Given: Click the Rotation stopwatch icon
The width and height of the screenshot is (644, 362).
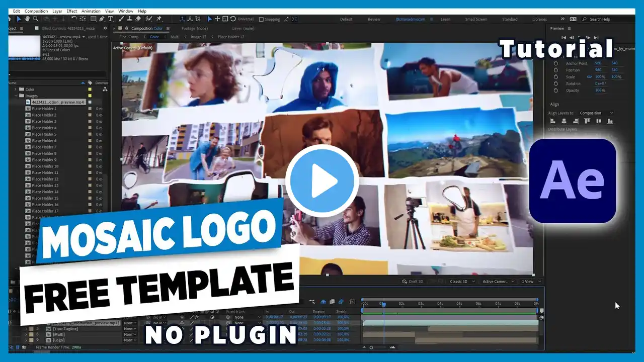Looking at the screenshot, I should point(556,83).
